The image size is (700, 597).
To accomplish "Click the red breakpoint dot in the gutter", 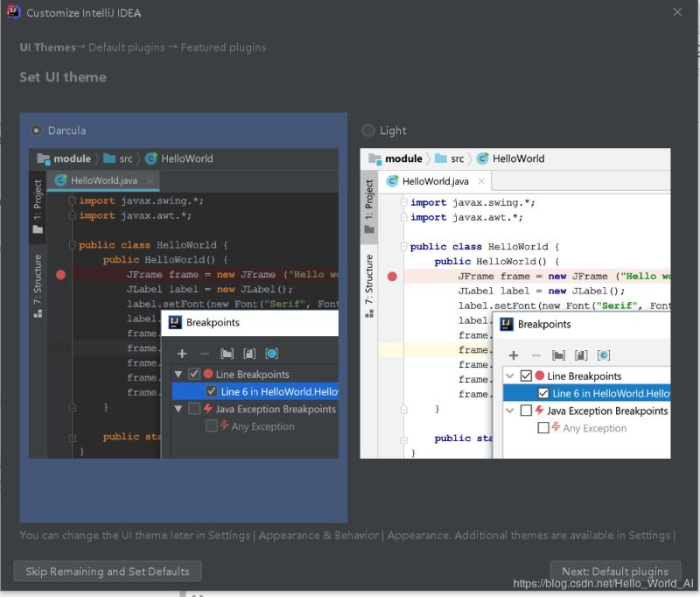I will 59,274.
